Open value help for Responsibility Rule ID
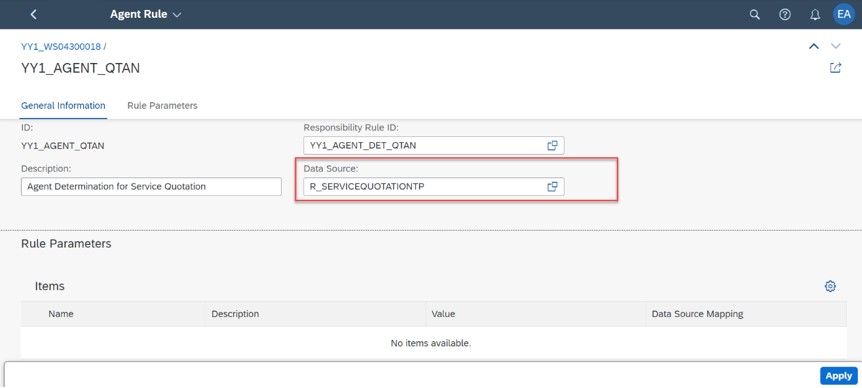 point(552,146)
